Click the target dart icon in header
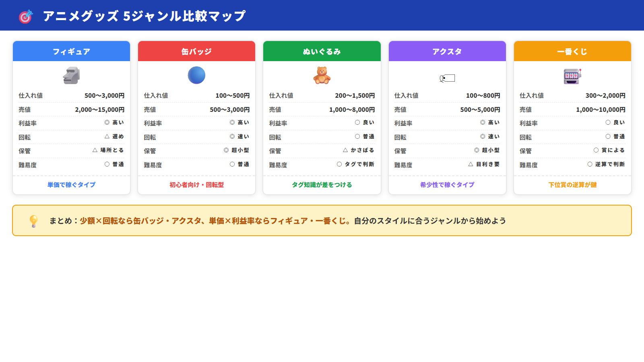 [x=26, y=16]
